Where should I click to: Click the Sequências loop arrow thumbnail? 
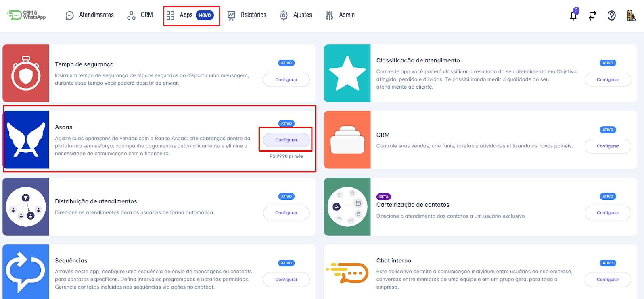(26, 272)
